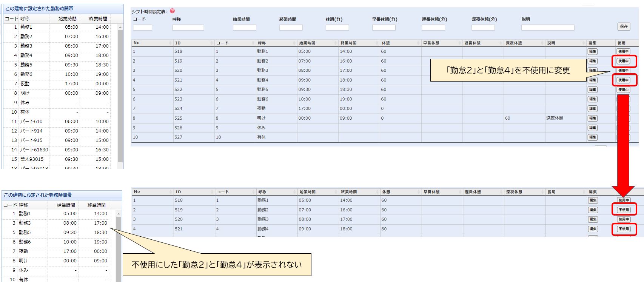Screen dimensions: 644x282
Task: Toggle 使用中 button for 勤務2 in upper table
Action: coord(623,61)
